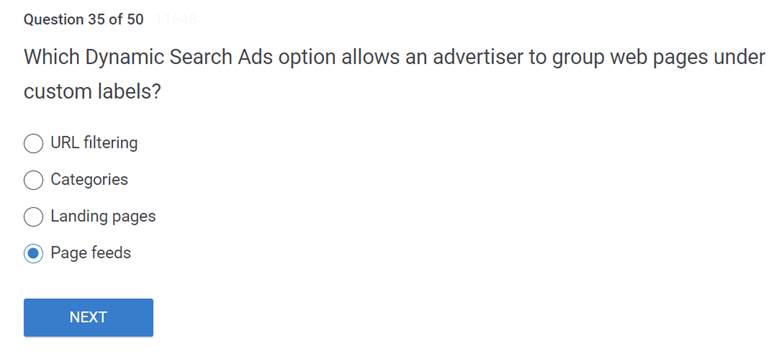Screen dimensions: 774x364
Task: Click the faint 11648 question ID
Action: [176, 19]
